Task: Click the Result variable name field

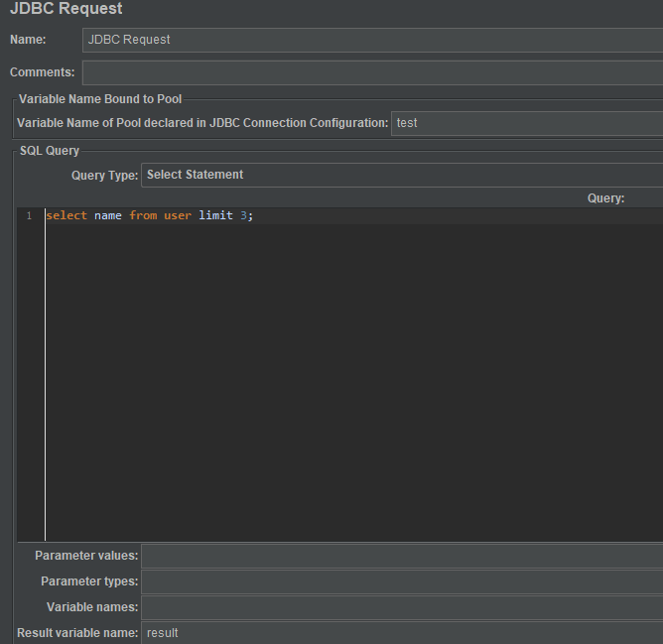Action: point(401,632)
